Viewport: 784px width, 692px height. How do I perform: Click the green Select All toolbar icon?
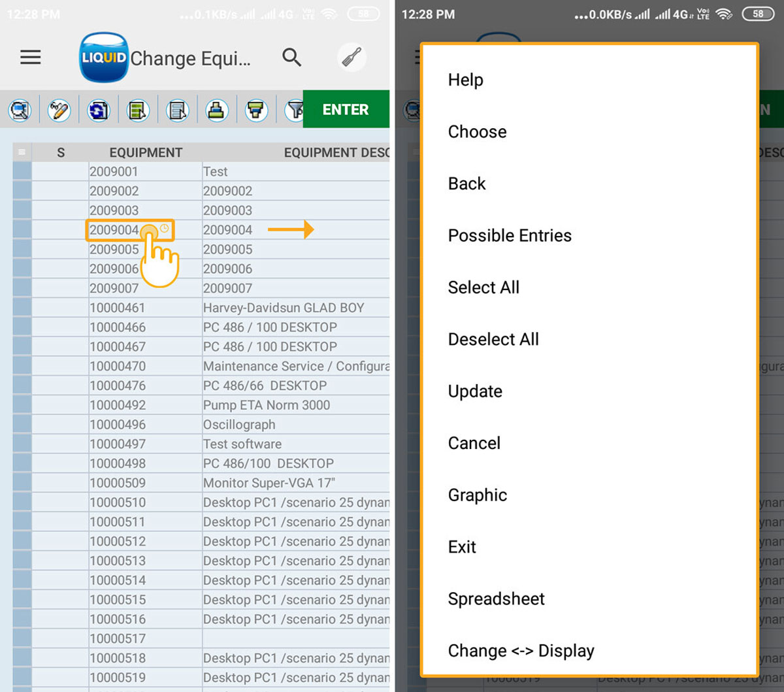(x=138, y=110)
